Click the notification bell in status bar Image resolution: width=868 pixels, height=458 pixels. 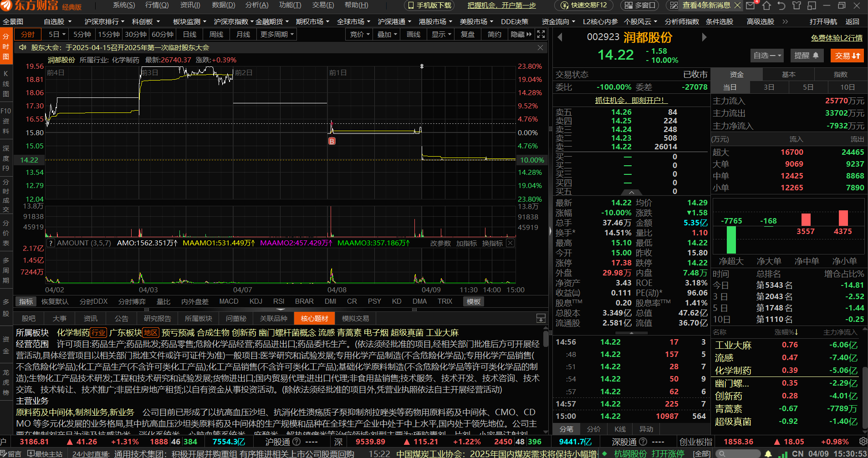click(768, 453)
